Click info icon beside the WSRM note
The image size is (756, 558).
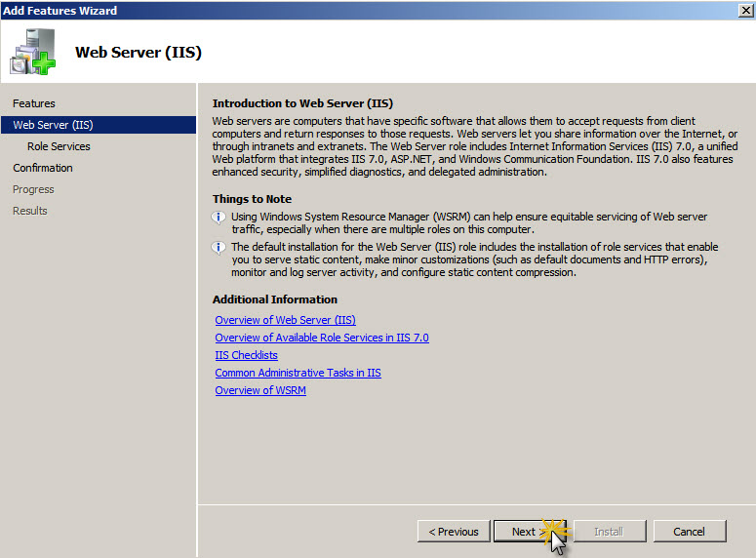click(x=219, y=217)
